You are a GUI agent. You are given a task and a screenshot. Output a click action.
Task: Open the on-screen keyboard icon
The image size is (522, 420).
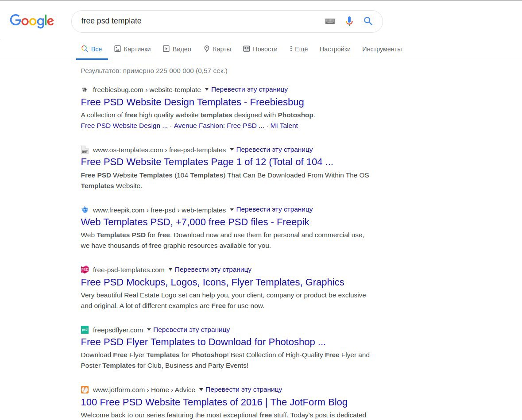[x=330, y=21]
